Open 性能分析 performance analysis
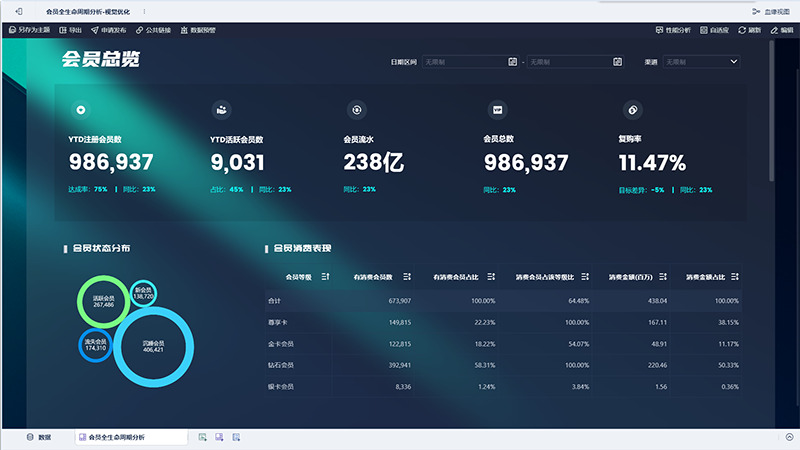Viewport: 800px width, 450px height. tap(673, 30)
